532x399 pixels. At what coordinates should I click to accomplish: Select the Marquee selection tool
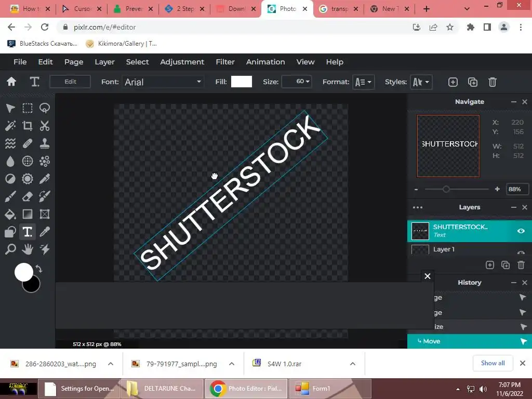click(x=28, y=108)
